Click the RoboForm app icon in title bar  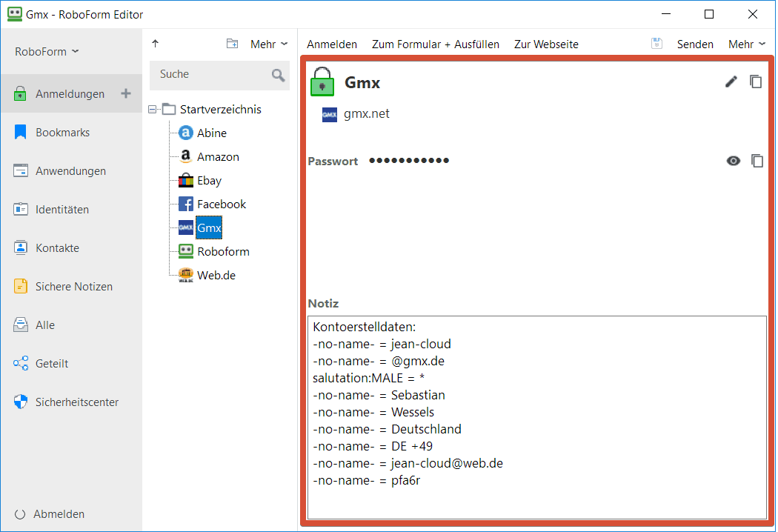pyautogui.click(x=14, y=14)
